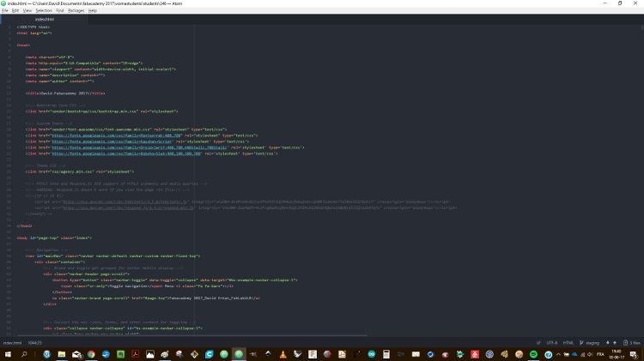Click the title tag line David-Fabacademy 2017
Image resolution: width=644 pixels, height=361 pixels.
65,93
